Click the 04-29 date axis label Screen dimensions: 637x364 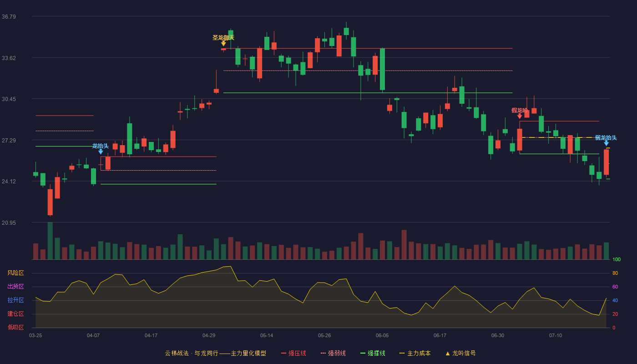(209, 335)
